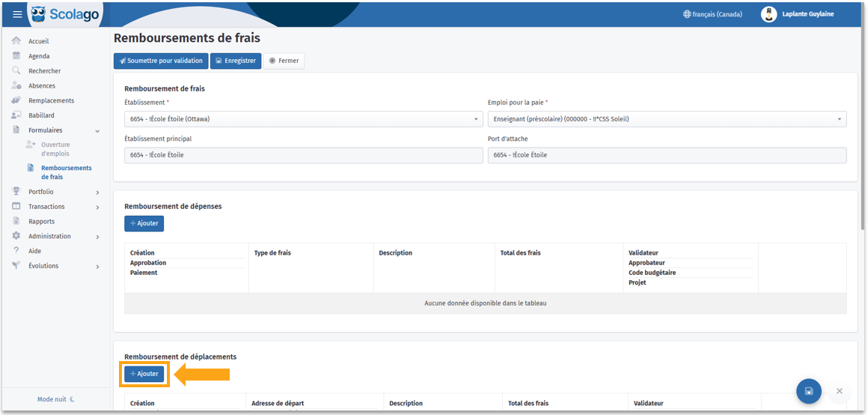Click the Port d'attache field
The height and width of the screenshot is (415, 868).
click(667, 155)
